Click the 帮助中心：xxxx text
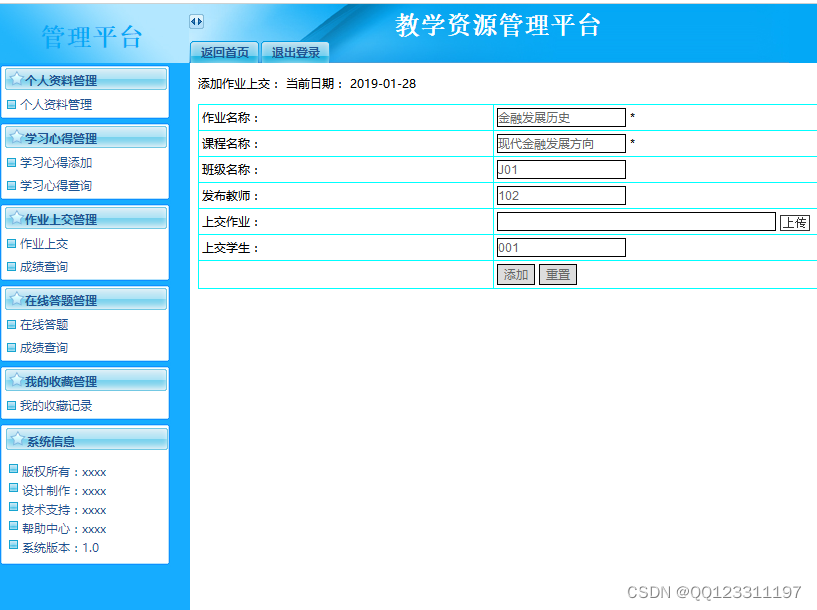 [64, 529]
